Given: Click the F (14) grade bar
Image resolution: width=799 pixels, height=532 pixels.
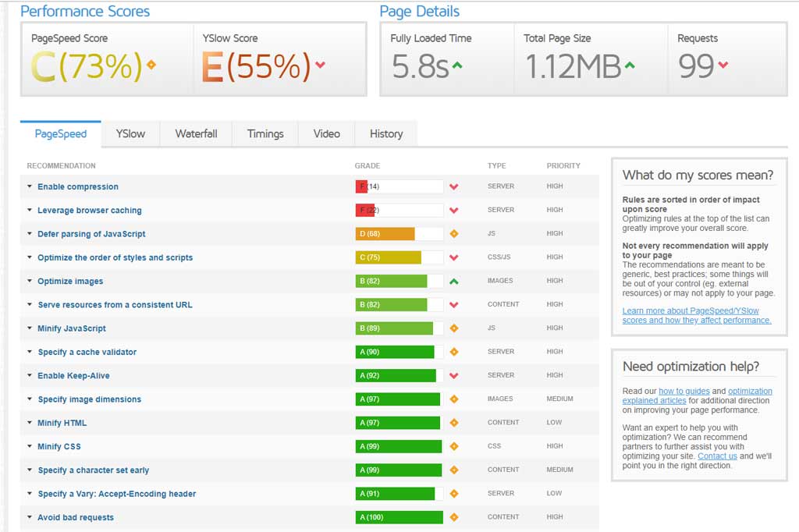Looking at the screenshot, I should [399, 187].
